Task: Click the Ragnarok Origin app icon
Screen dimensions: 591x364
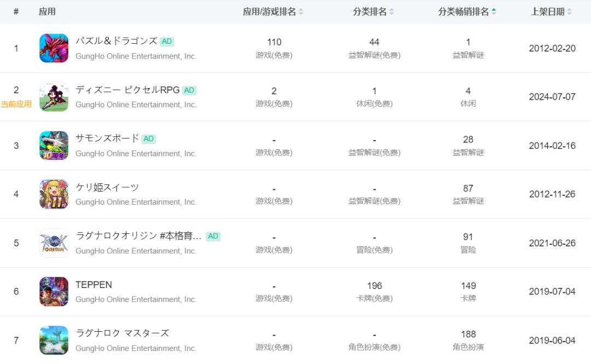Action: 54,243
